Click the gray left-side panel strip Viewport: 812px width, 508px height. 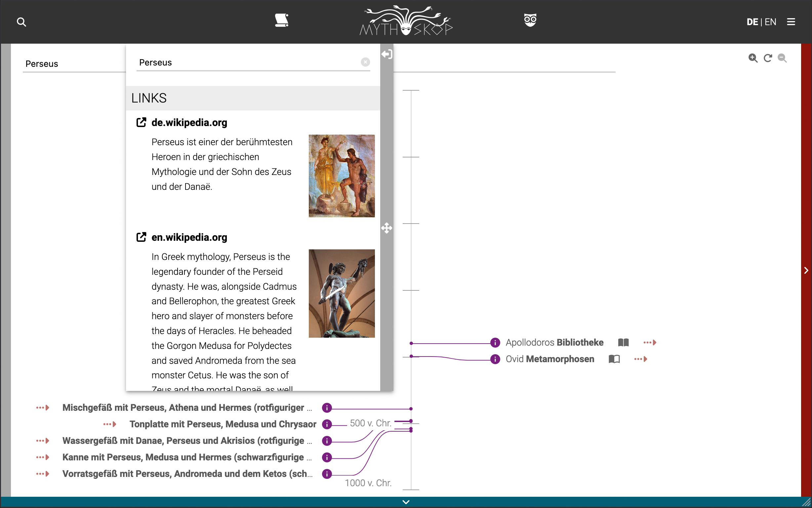coord(5,271)
